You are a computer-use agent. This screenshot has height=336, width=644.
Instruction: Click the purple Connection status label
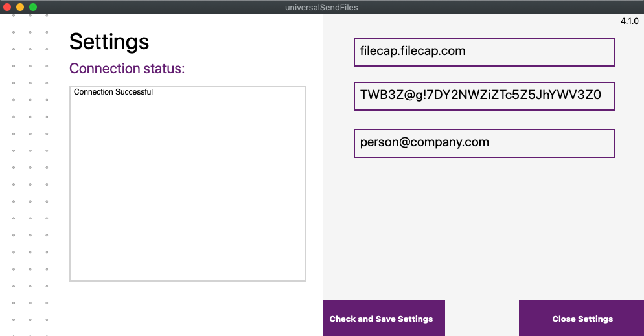point(127,69)
